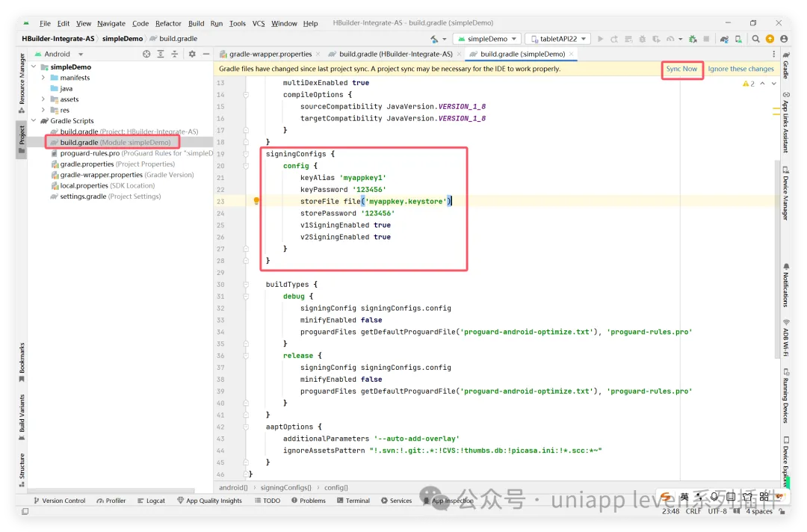Expand the assets folder
807x532 pixels.
43,99
